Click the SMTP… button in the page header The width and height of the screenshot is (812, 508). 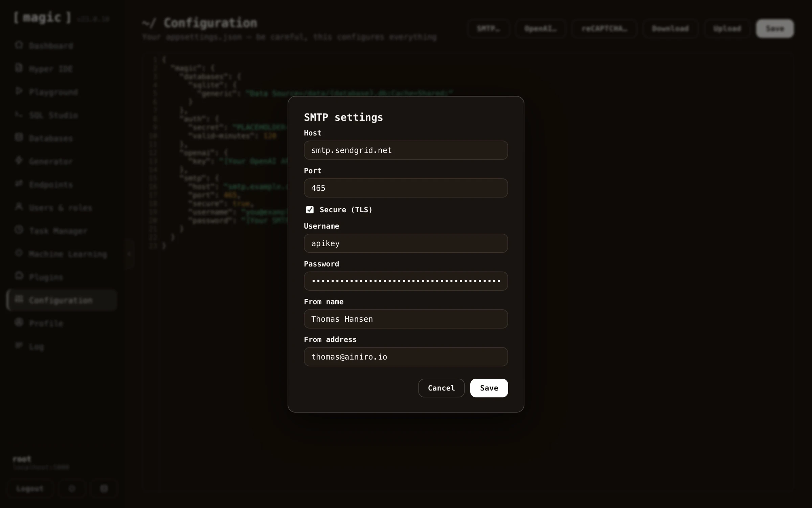pyautogui.click(x=488, y=28)
